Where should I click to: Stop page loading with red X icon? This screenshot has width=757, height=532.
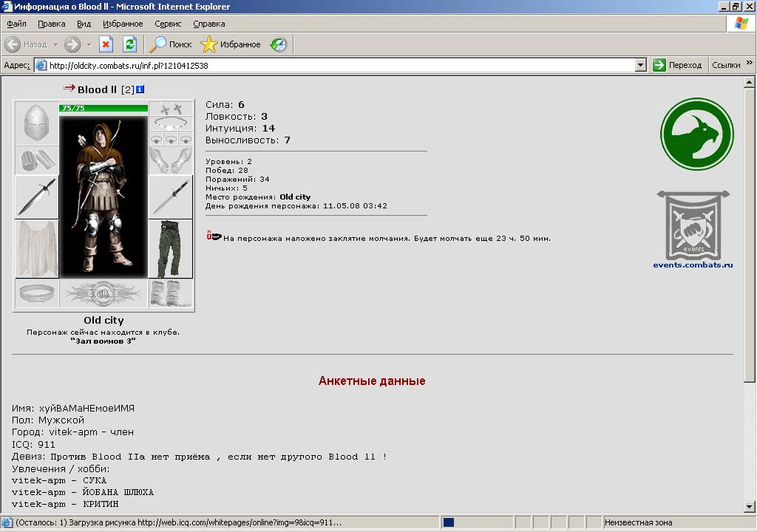106,44
